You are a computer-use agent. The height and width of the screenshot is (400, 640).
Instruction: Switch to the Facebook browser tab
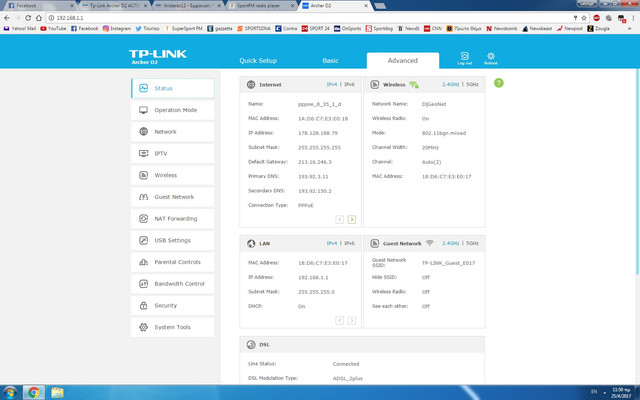click(40, 6)
